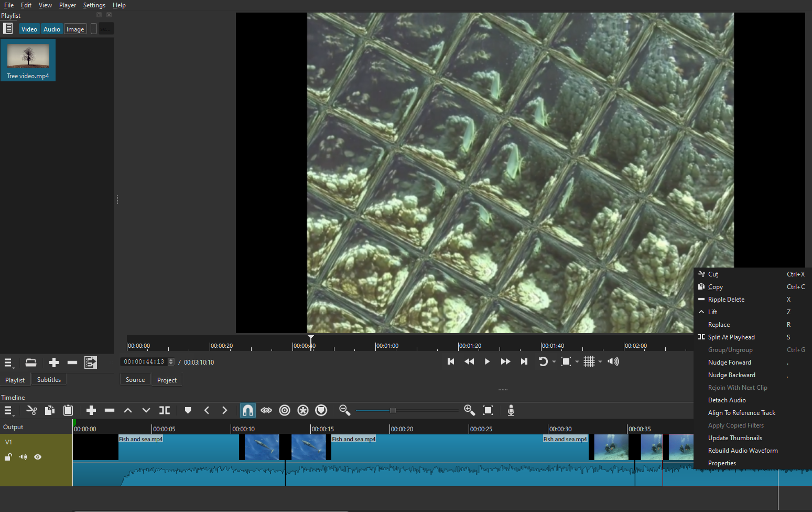Image resolution: width=812 pixels, height=512 pixels.
Task: Click the Project button under the player
Action: pos(167,379)
